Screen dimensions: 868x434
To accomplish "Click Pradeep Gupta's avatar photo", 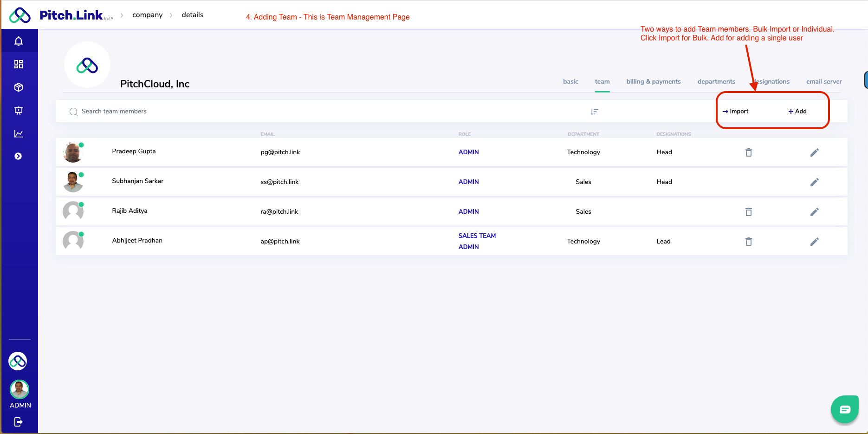I will [73, 152].
